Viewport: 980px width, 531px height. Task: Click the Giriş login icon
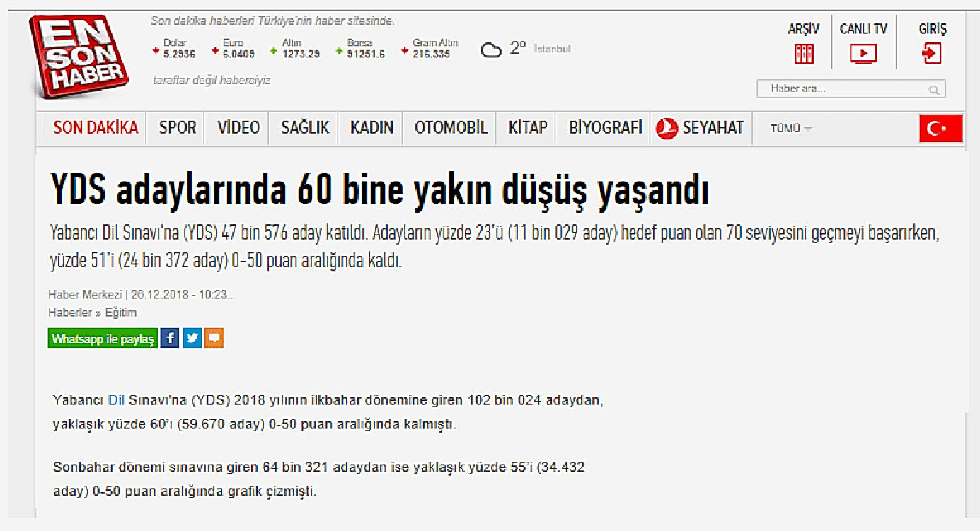coord(932,54)
